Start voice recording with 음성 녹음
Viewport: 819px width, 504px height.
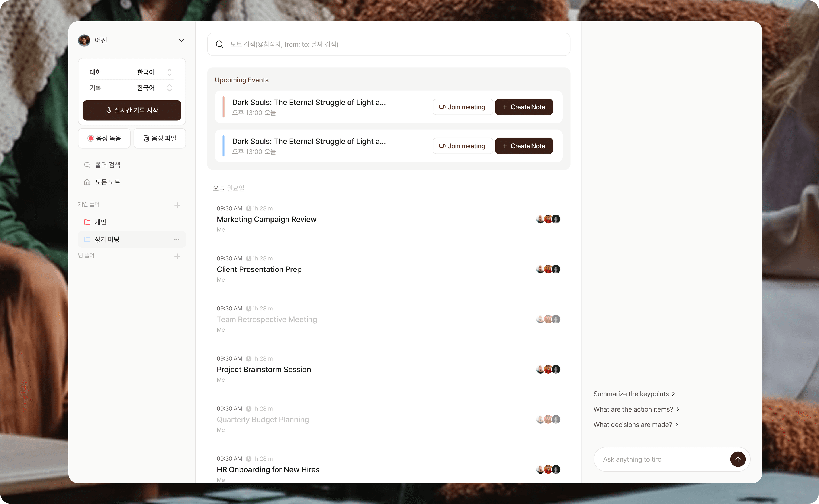(104, 138)
